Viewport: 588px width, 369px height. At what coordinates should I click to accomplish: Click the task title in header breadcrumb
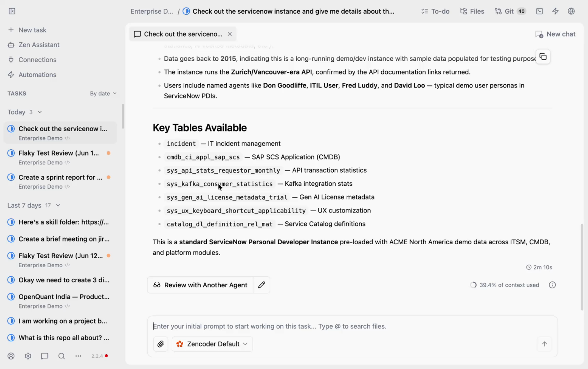tap(293, 11)
